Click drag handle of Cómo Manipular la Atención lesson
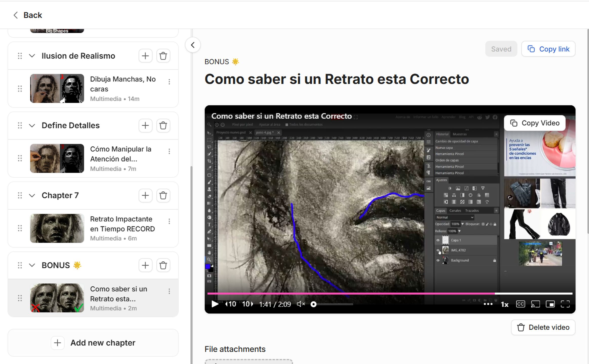Screen dimensions: 589x364 [x=20, y=158]
